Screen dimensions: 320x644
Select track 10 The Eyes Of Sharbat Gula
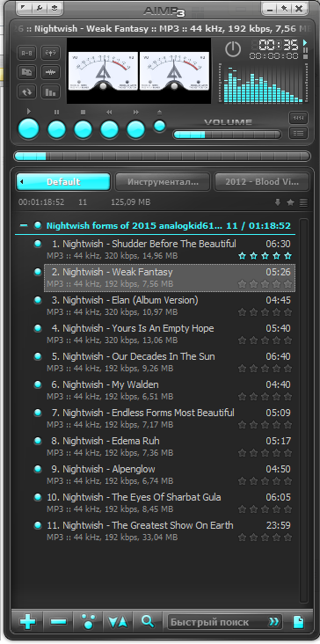pyautogui.click(x=170, y=503)
